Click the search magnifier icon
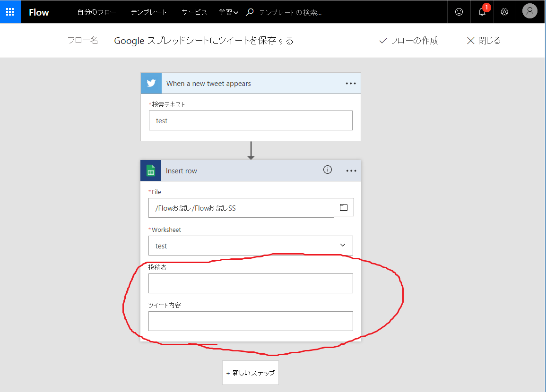 click(250, 12)
